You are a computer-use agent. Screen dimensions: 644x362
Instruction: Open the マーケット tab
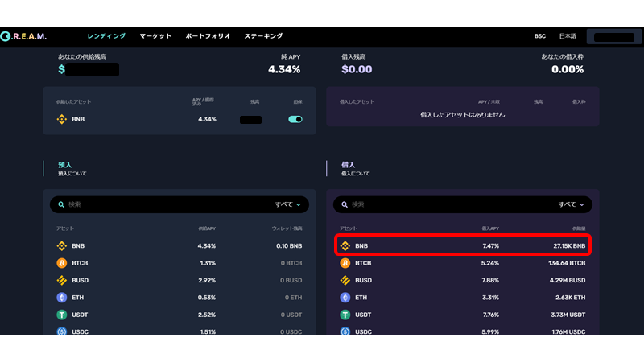point(155,36)
